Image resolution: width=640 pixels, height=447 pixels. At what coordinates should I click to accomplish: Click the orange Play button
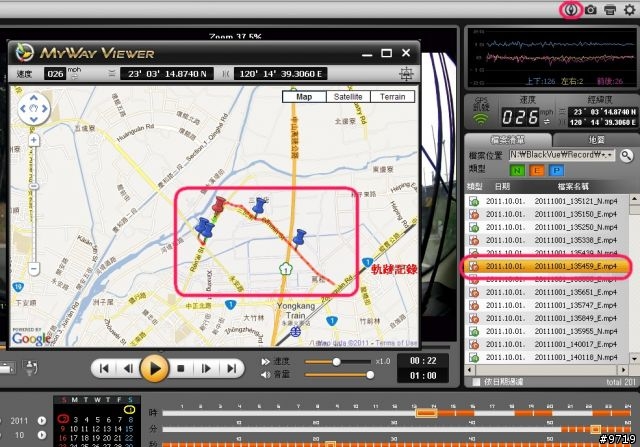pos(154,369)
